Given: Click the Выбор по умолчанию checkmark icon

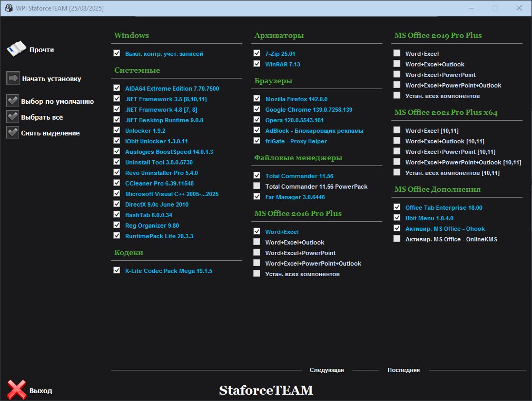Looking at the screenshot, I should [x=13, y=101].
